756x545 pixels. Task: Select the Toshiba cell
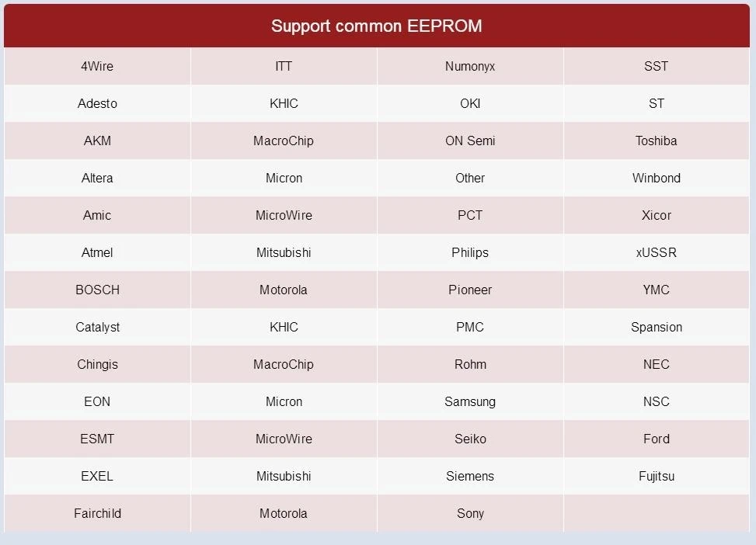coord(657,141)
